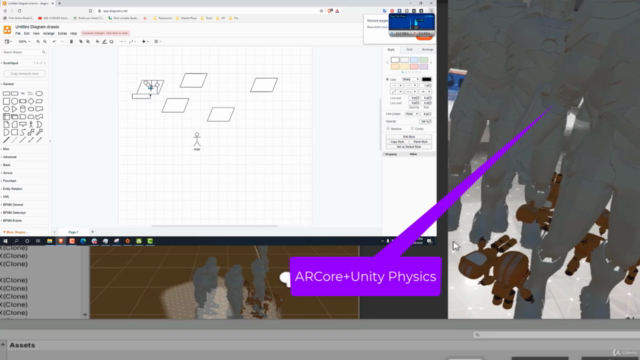Open the Arrange menu
640x360 pixels.
coord(49,33)
